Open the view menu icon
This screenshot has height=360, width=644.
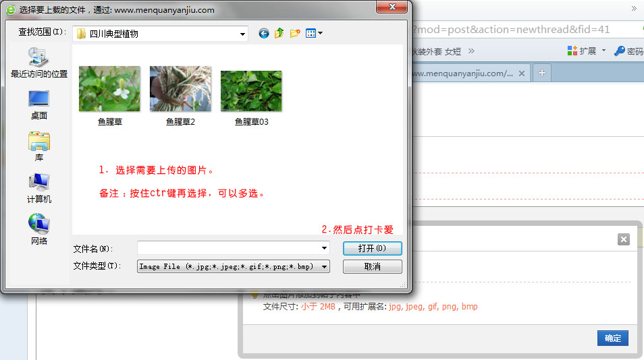(x=314, y=33)
